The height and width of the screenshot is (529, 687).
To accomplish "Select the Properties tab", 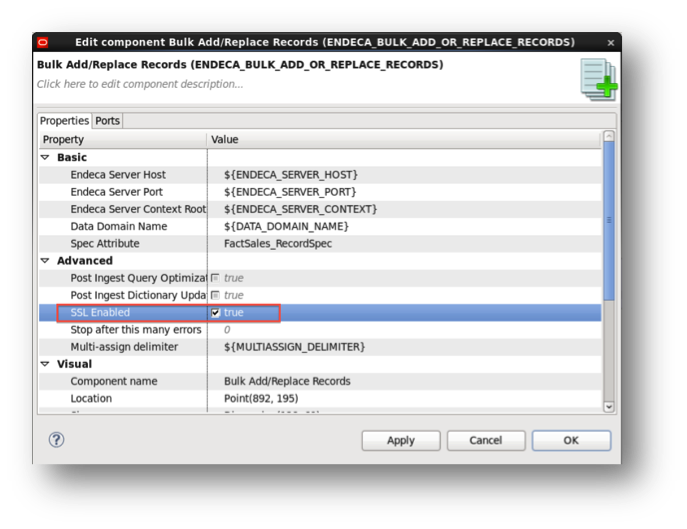I will [64, 121].
